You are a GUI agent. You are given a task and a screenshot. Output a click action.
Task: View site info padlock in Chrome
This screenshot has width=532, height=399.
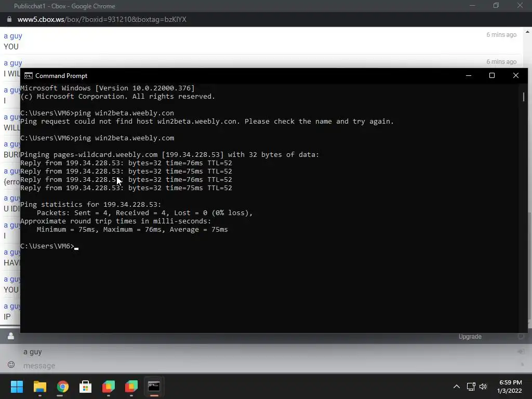9,19
